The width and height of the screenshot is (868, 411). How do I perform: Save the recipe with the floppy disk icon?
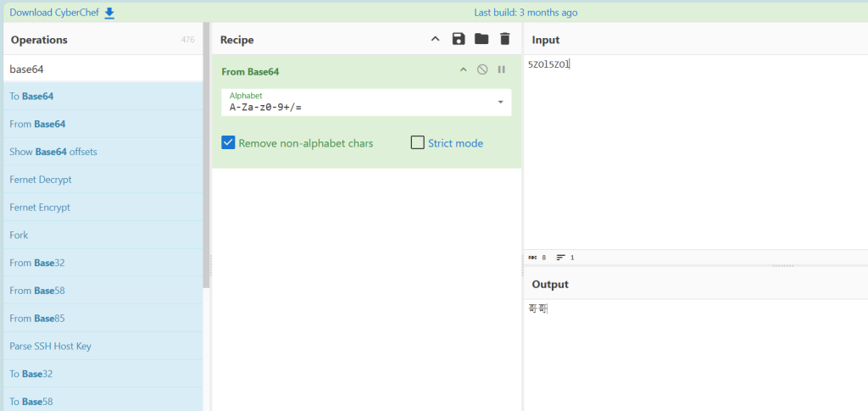point(459,39)
